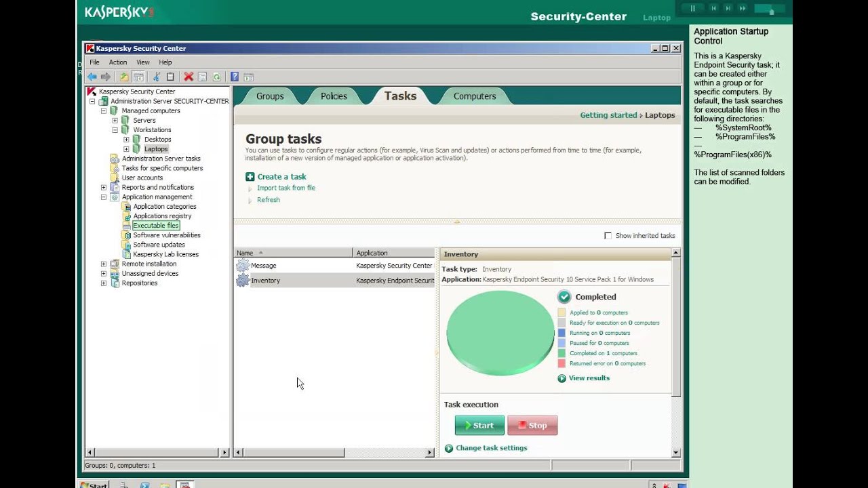Image resolution: width=868 pixels, height=488 pixels.
Task: Select Applications registry in the tree
Action: (x=162, y=216)
